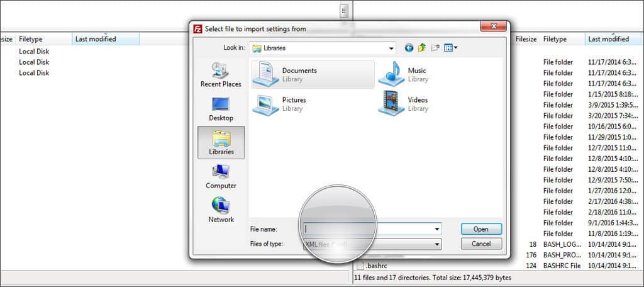
Task: Go up one folder level
Action: coord(422,48)
